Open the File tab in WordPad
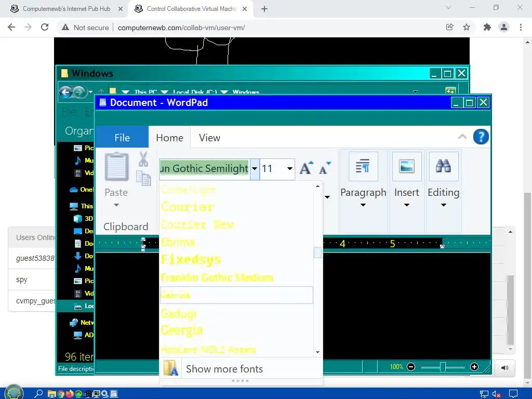This screenshot has height=399, width=532. pyautogui.click(x=122, y=137)
